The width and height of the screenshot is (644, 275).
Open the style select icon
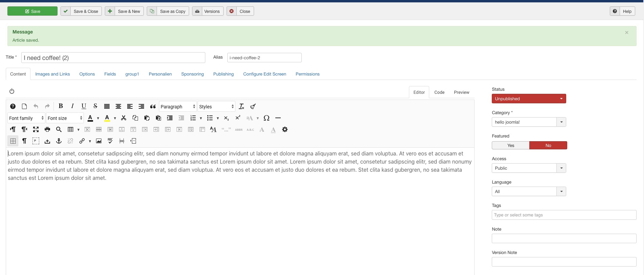click(213, 129)
